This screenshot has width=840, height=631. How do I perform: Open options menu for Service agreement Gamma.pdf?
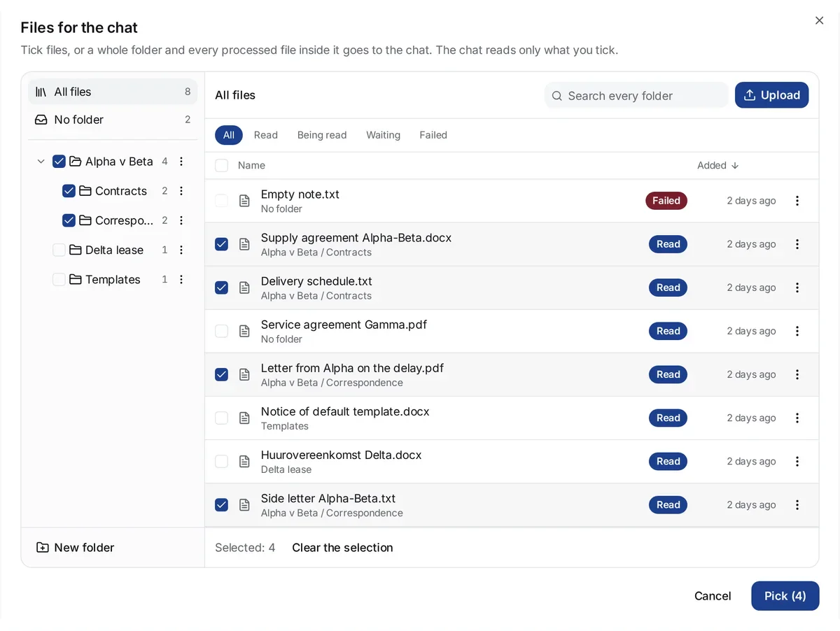(x=797, y=331)
